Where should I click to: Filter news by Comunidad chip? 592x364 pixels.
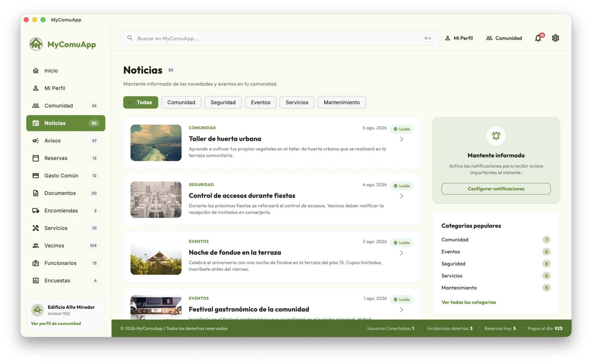click(181, 102)
